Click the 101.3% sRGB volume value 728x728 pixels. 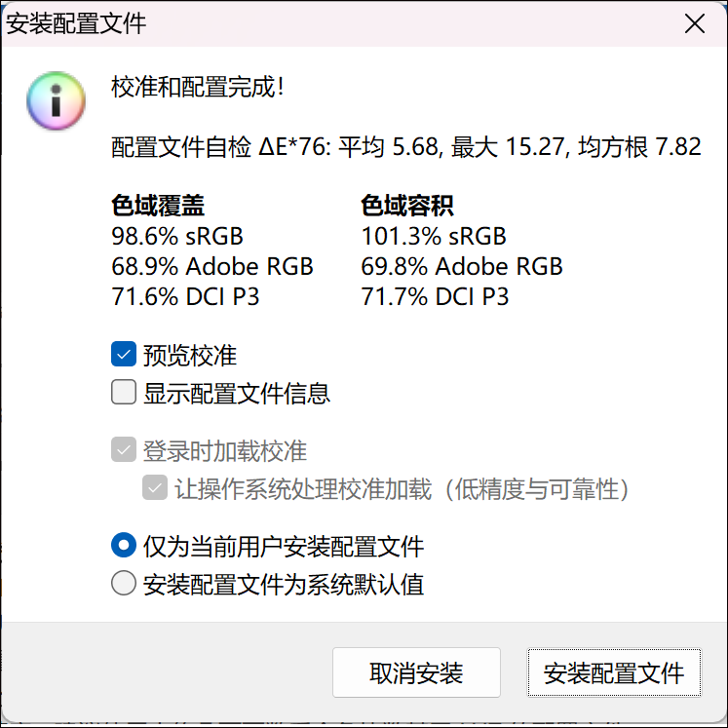click(434, 236)
